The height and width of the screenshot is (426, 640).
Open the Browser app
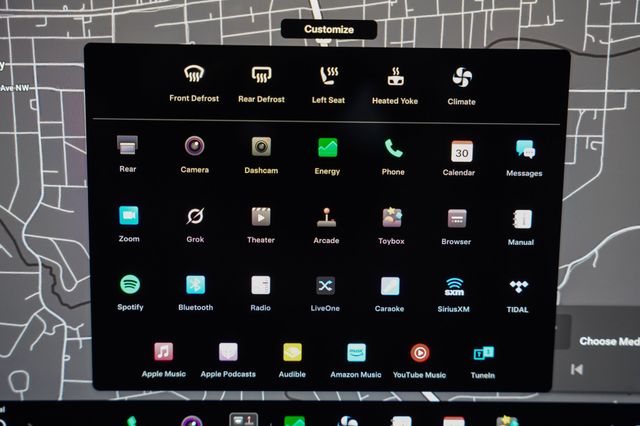(457, 219)
